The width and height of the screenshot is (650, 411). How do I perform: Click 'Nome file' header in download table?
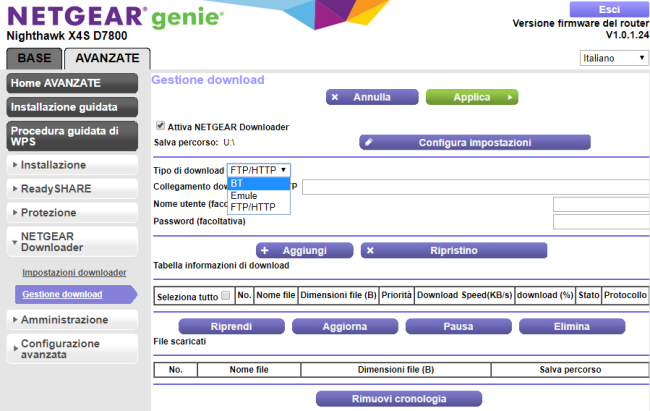click(276, 295)
